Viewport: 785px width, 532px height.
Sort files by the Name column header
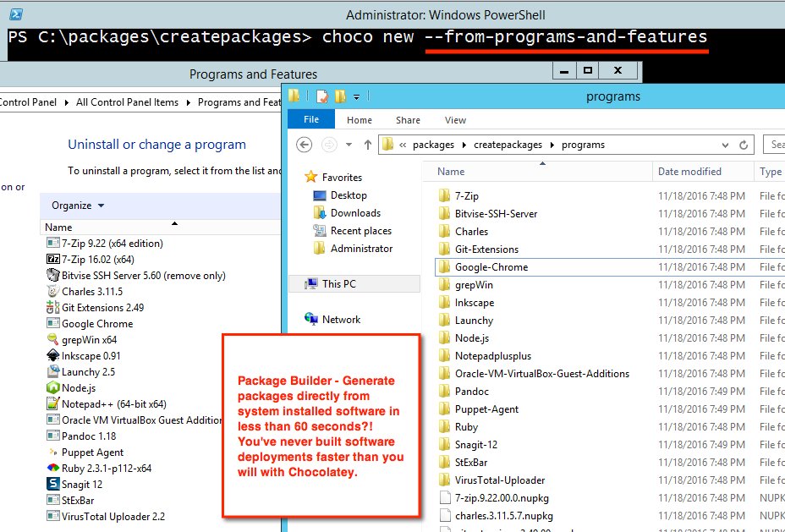[x=538, y=172]
